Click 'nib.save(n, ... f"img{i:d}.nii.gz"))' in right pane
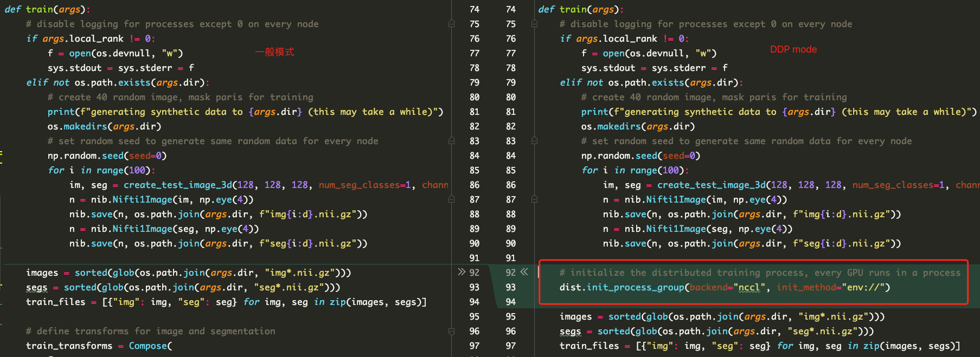980x357 pixels. click(752, 214)
